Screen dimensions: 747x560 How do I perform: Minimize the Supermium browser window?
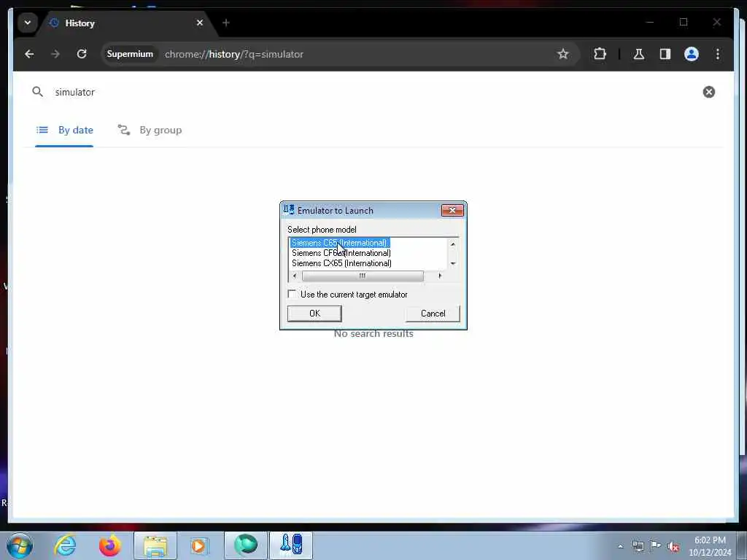(650, 23)
